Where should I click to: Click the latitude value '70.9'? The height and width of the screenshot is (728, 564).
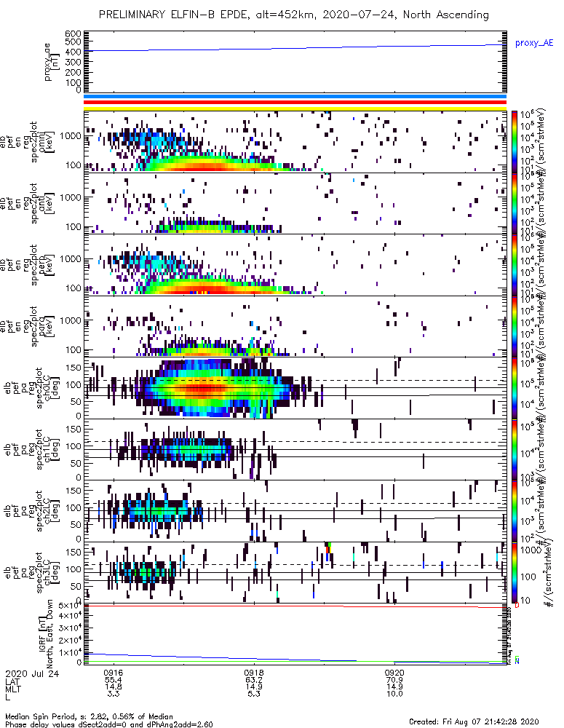coord(394,679)
